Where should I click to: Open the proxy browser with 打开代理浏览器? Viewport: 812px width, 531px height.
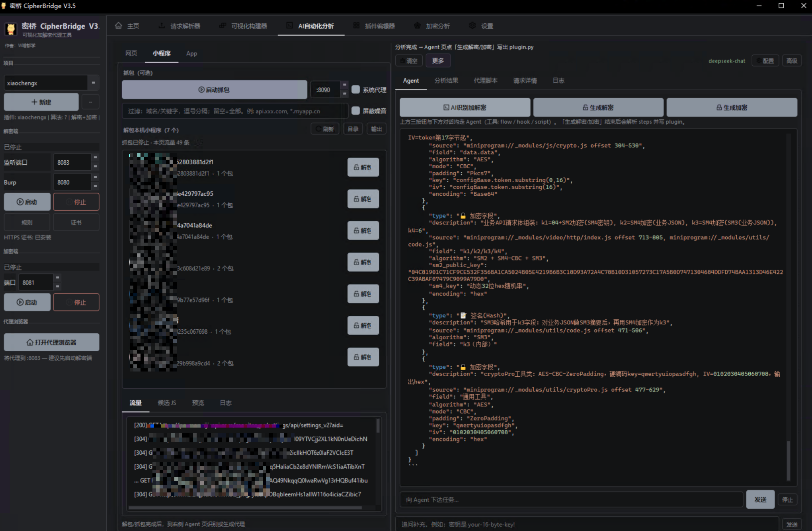coord(52,342)
